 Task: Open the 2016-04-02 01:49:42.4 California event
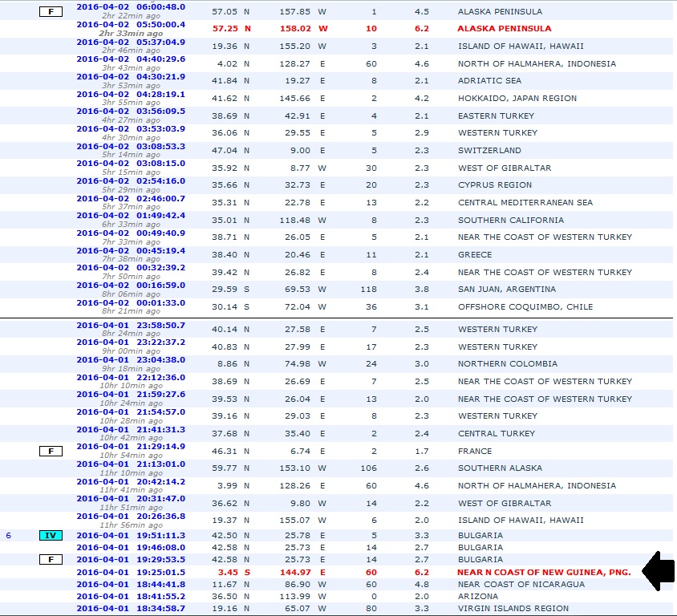pyautogui.click(x=131, y=216)
